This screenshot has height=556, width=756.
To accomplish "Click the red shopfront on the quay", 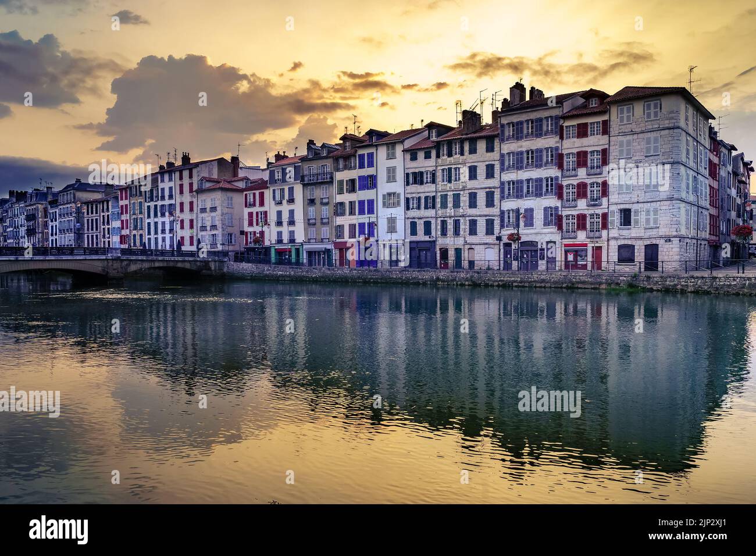I will (576, 256).
